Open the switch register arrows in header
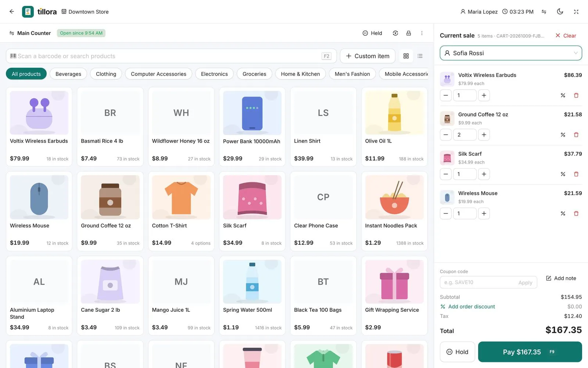The height and width of the screenshot is (368, 588). pyautogui.click(x=544, y=12)
